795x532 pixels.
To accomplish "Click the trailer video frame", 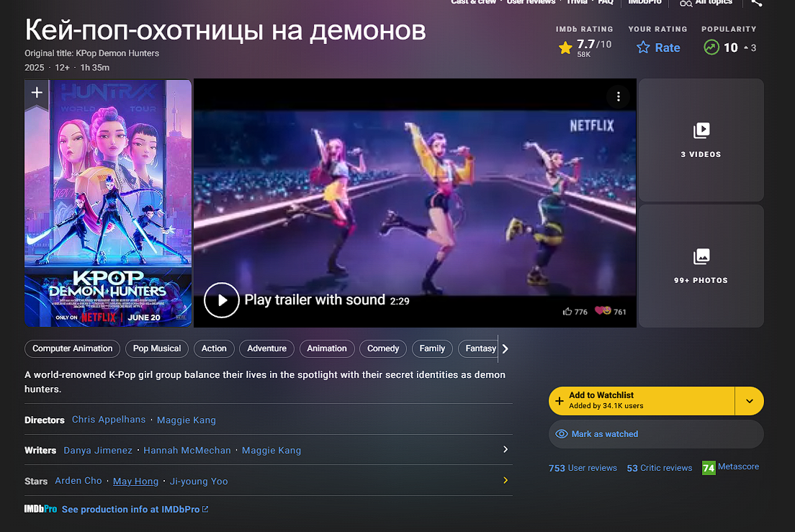I will (415, 203).
